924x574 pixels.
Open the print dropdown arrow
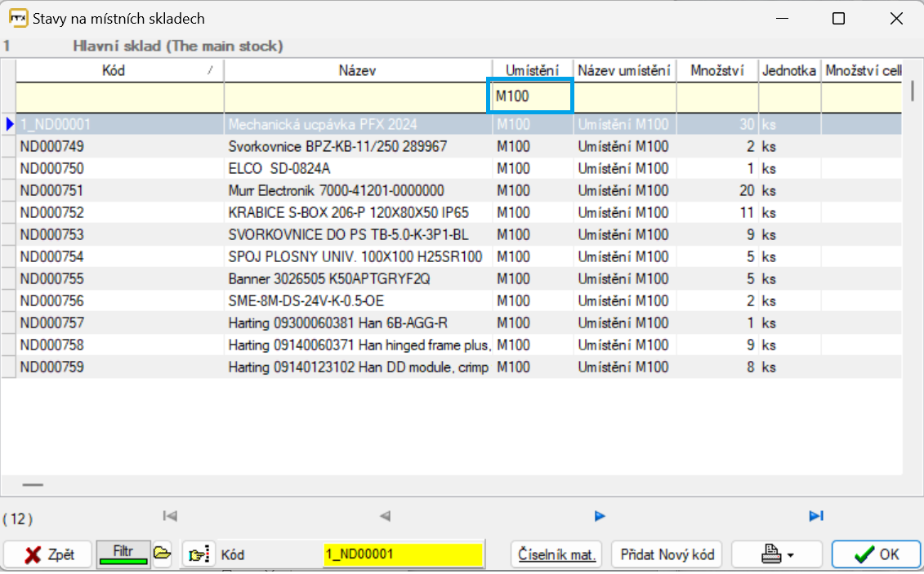point(791,555)
